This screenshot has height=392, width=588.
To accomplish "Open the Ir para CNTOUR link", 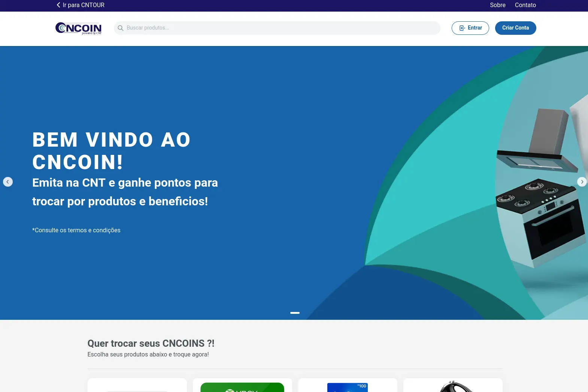I will tap(84, 5).
